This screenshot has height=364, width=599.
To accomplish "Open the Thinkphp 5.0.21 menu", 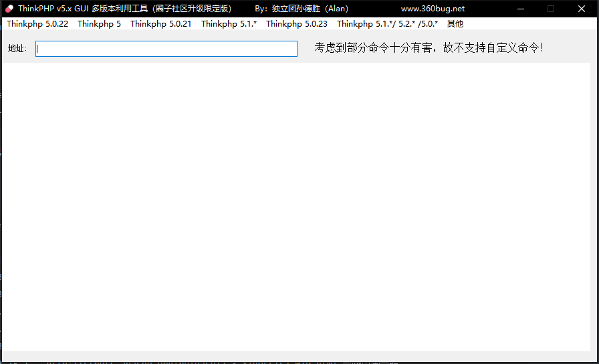I will point(161,23).
